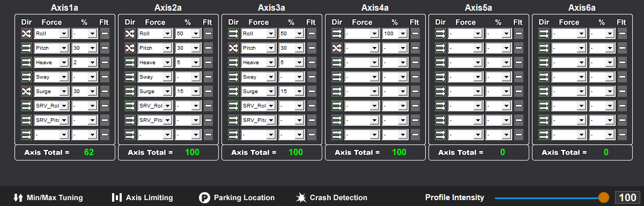Open Axis2a Heave force dropdown

[155, 62]
